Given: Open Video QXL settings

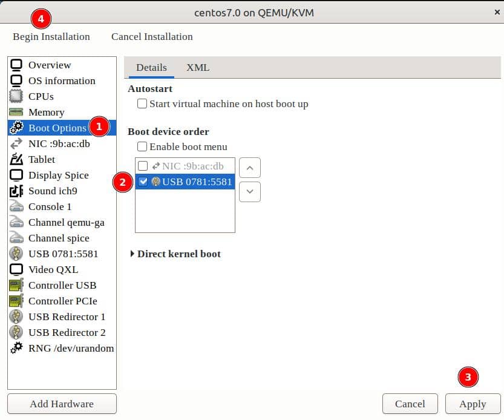Looking at the screenshot, I should (x=62, y=269).
